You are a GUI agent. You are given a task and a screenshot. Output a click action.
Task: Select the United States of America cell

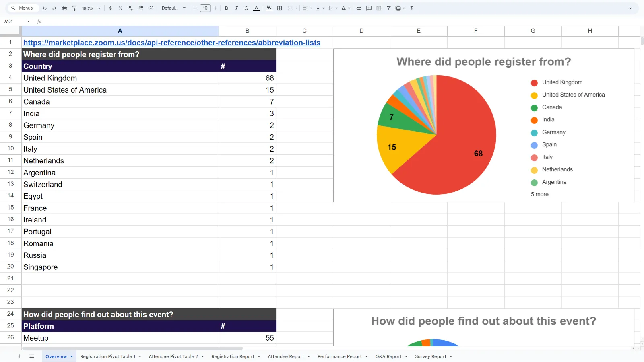[120, 90]
